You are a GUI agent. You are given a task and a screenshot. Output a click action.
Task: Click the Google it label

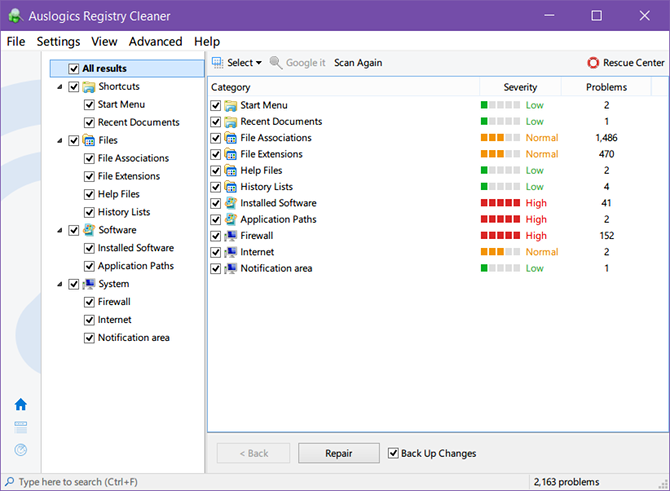click(306, 63)
